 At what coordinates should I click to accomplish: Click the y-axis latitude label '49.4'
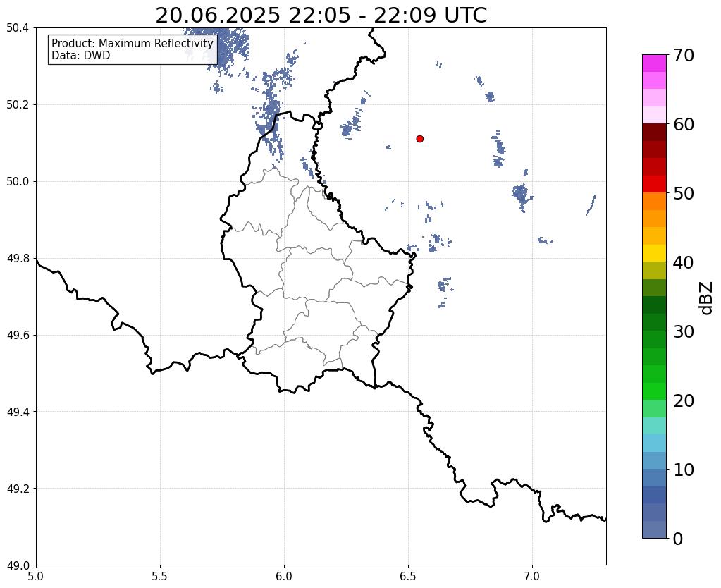click(x=18, y=412)
